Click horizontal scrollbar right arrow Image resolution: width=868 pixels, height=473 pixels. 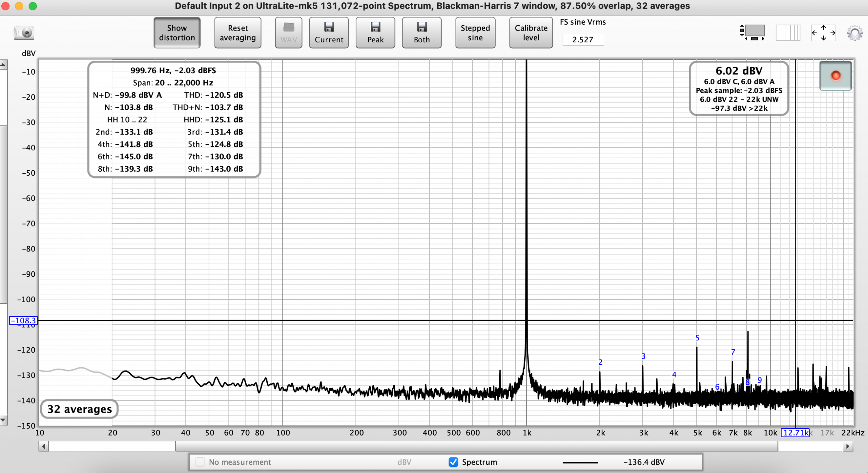coord(848,446)
